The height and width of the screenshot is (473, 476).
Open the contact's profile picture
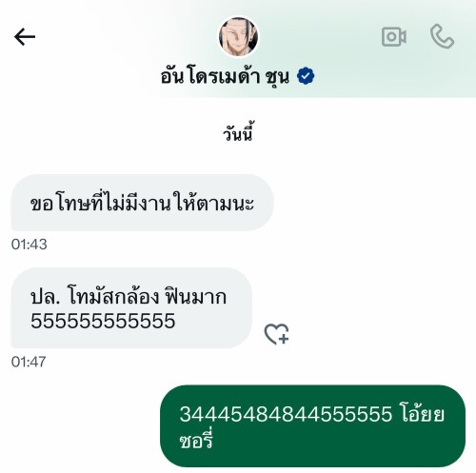238,36
